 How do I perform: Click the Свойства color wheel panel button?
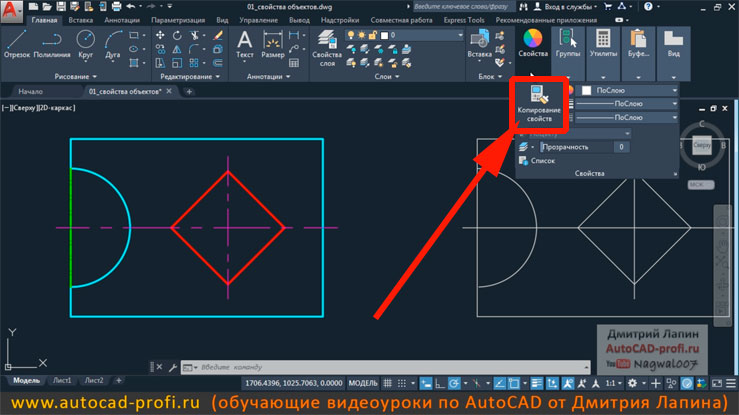[x=533, y=43]
